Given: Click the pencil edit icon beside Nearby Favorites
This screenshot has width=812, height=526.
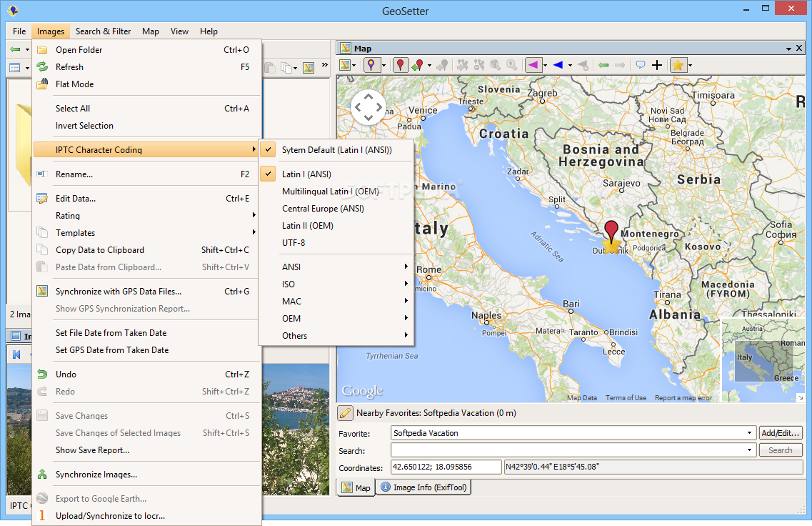Looking at the screenshot, I should pos(345,413).
